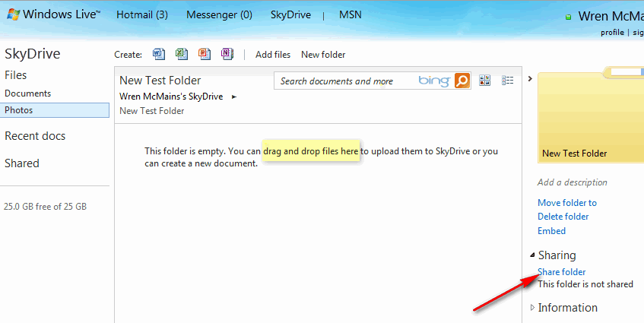Click Add files

[x=273, y=55]
